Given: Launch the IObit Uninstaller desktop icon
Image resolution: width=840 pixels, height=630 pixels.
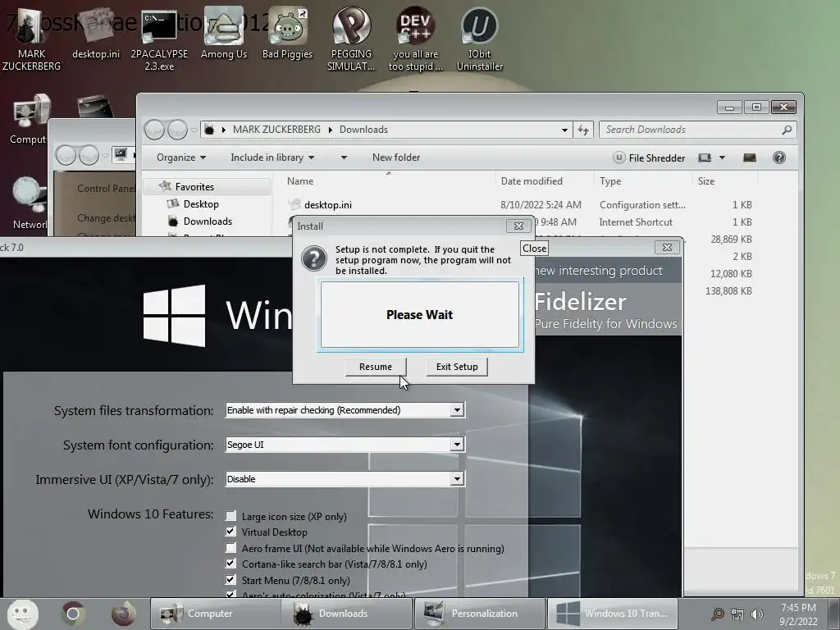Looking at the screenshot, I should (479, 39).
